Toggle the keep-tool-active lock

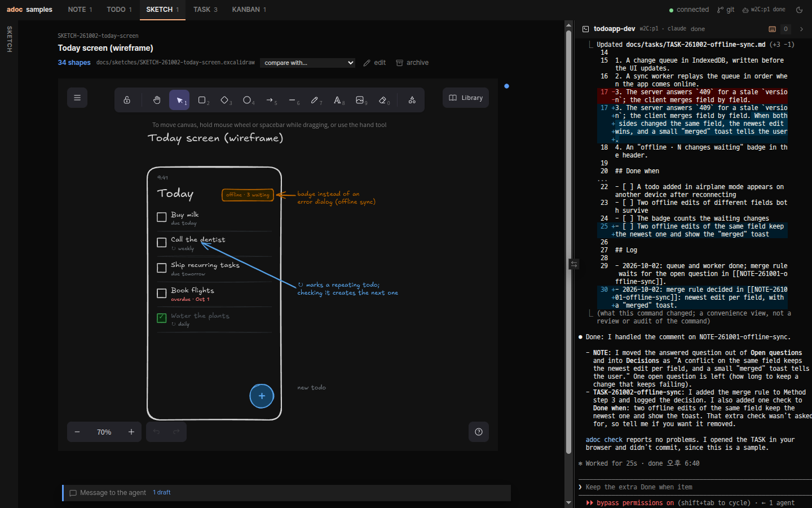tap(127, 100)
